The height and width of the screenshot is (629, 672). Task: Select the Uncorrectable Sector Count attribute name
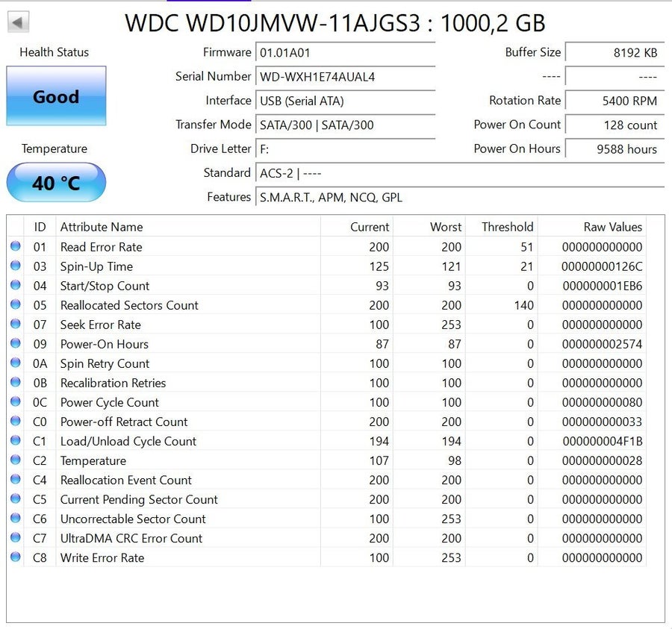[134, 519]
